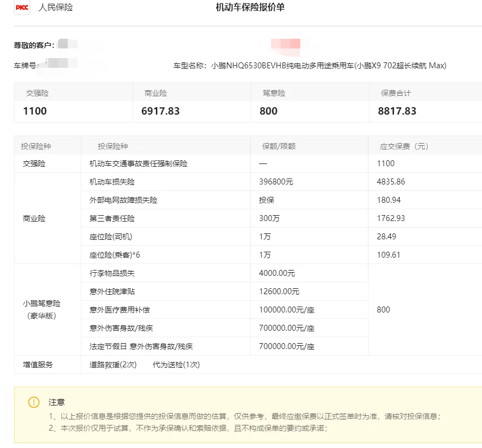Click the 第三者责任险 coverage name

[112, 218]
